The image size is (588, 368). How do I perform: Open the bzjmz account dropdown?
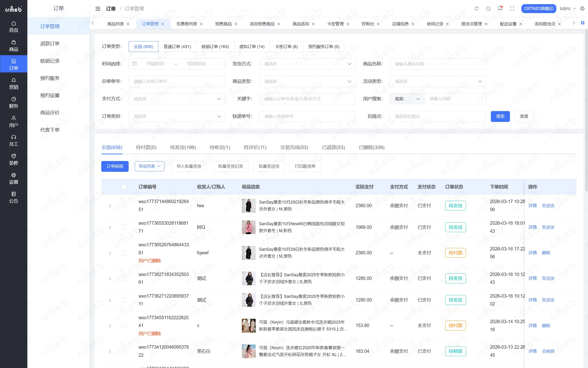pyautogui.click(x=568, y=9)
